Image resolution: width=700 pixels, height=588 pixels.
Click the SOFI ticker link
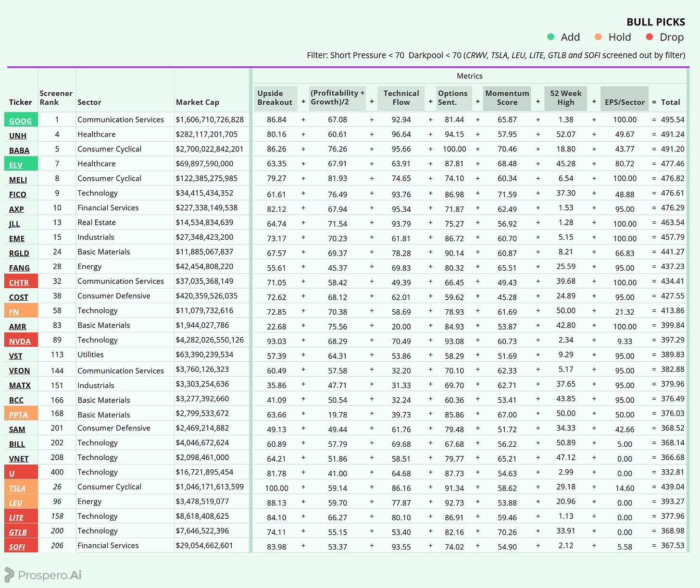tap(17, 547)
